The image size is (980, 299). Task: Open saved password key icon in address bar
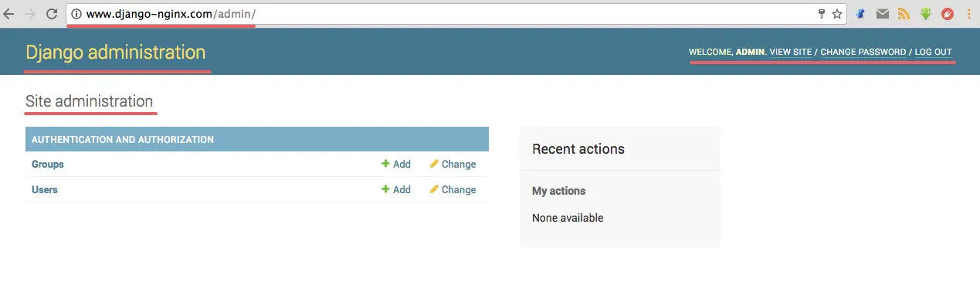(822, 14)
